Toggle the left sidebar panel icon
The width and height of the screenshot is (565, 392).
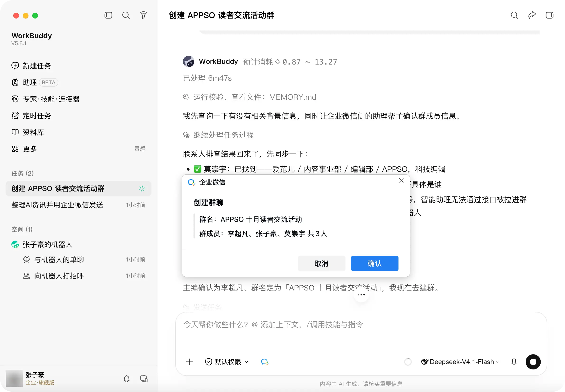pyautogui.click(x=108, y=15)
